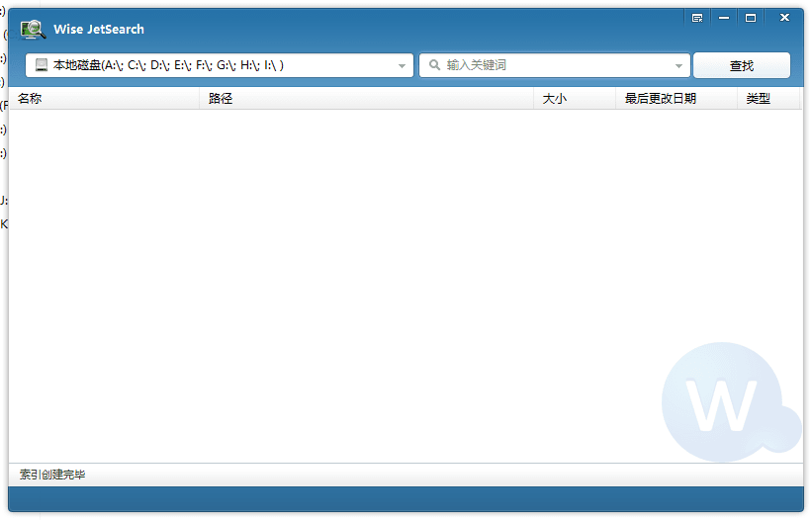Sort results by the 最后更改日期 column header
812x520 pixels.
click(x=677, y=98)
